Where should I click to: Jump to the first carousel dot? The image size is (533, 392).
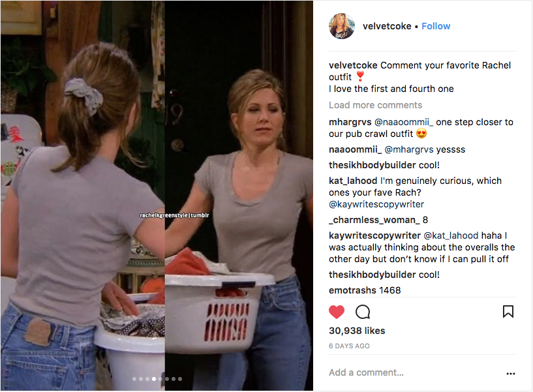click(134, 379)
